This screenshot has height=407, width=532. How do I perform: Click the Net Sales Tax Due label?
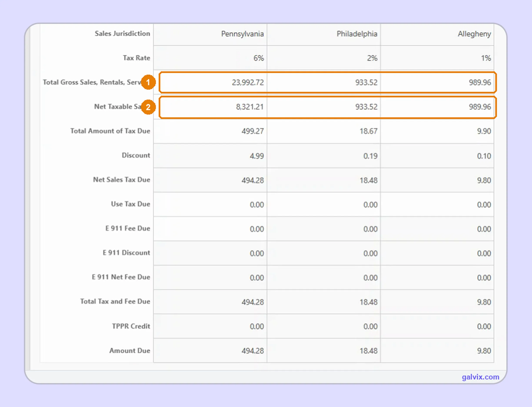click(122, 180)
